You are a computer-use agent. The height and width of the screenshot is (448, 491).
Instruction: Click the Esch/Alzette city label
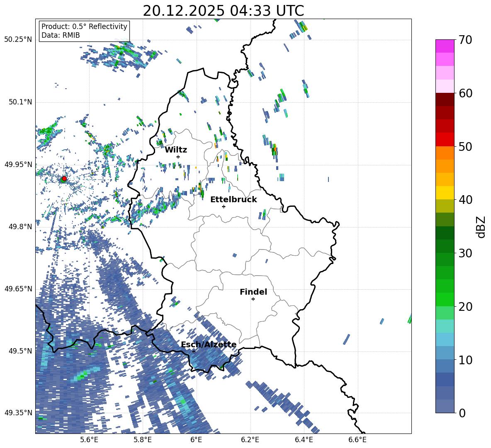[x=209, y=345]
